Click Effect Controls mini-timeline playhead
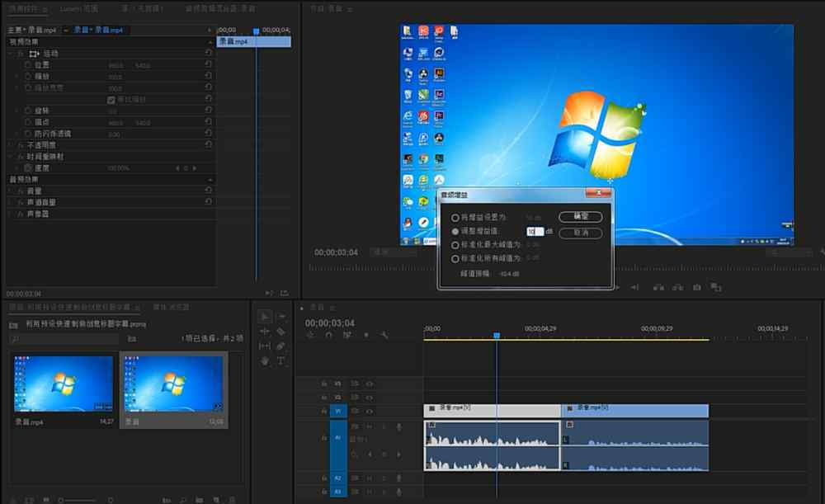Image resolution: width=825 pixels, height=504 pixels. pos(257,31)
